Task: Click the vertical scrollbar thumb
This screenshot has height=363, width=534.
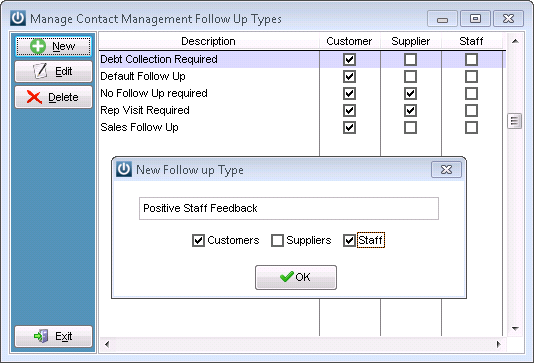Action: (x=515, y=121)
